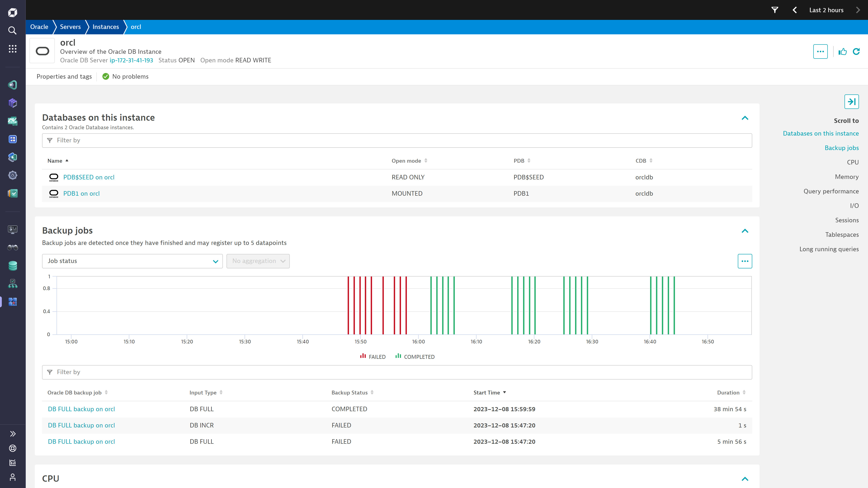
Task: Open PDB1 on orcl database link
Action: [81, 194]
